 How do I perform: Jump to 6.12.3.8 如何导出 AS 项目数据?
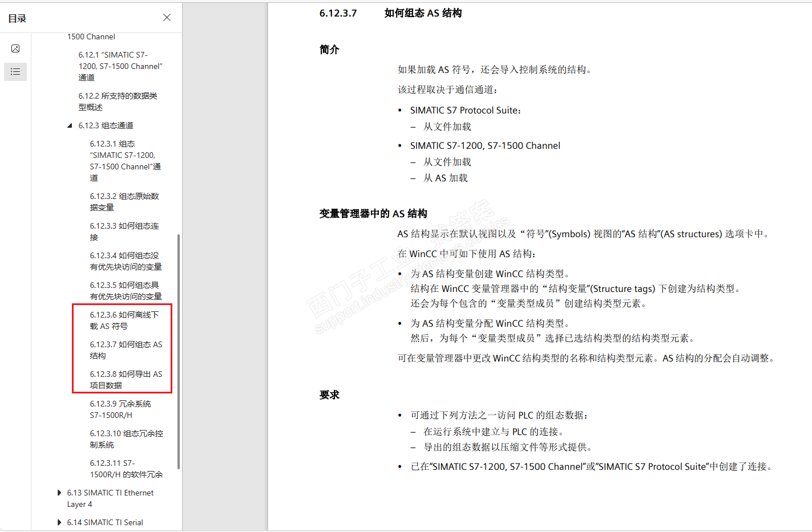[126, 380]
